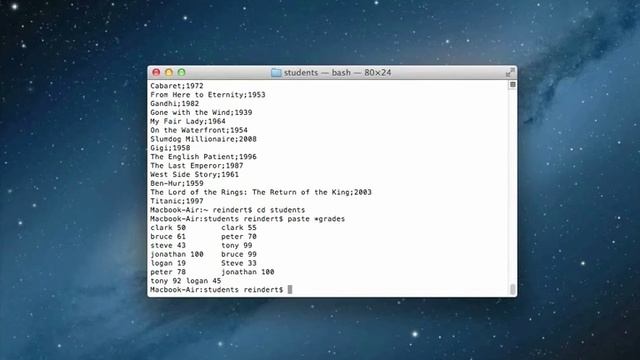This screenshot has width=640, height=360.
Task: Click the text 'clark 55'
Action: click(x=239, y=228)
